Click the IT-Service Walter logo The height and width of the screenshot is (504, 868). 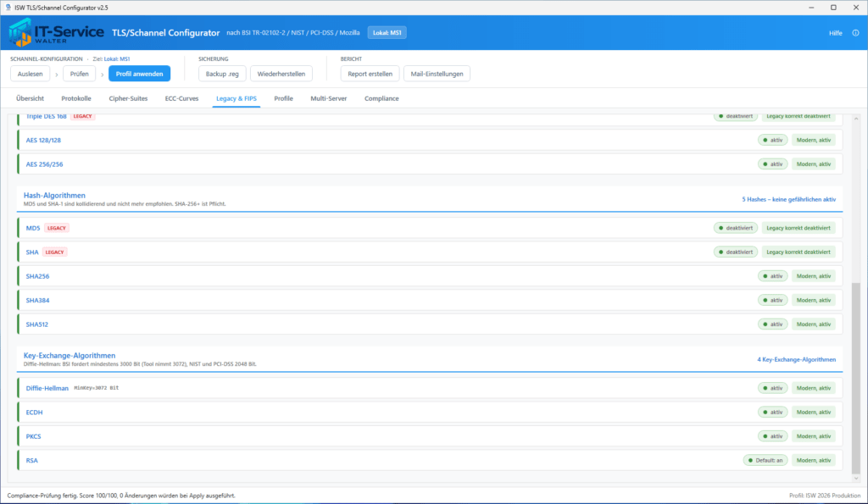tap(56, 33)
